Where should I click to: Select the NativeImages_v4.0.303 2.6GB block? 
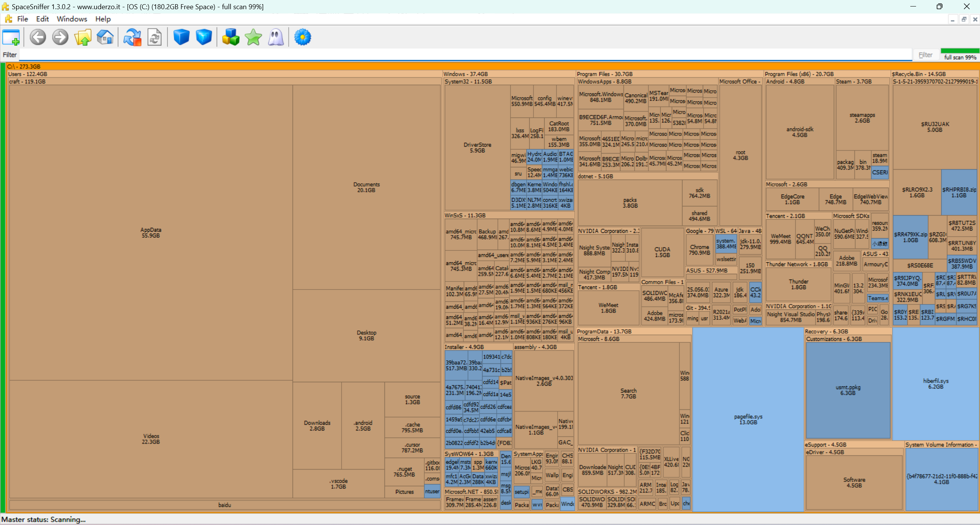click(x=544, y=381)
